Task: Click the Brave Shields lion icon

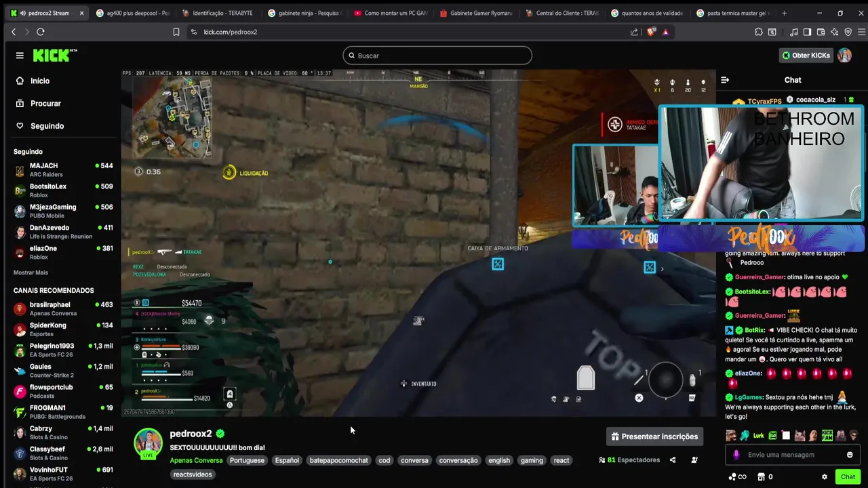Action: coord(652,32)
